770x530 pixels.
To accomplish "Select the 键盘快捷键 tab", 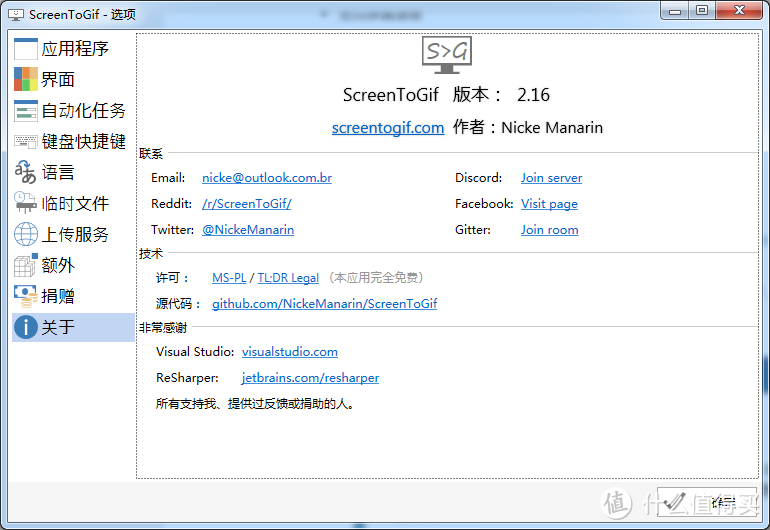I will [73, 141].
